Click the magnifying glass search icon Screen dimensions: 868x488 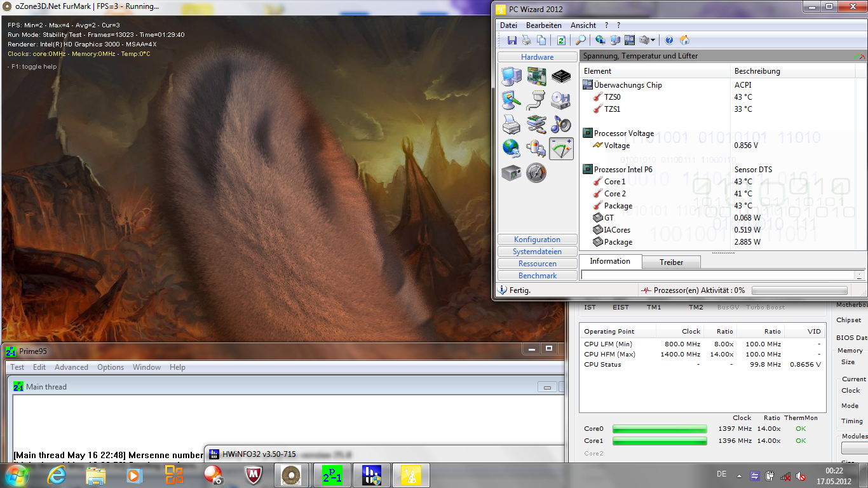580,40
